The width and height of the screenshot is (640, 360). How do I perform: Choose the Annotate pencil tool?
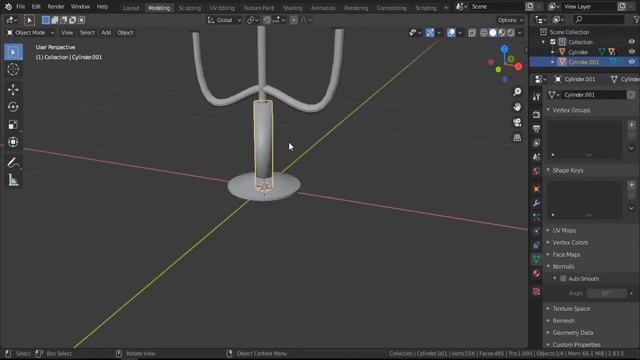click(13, 162)
